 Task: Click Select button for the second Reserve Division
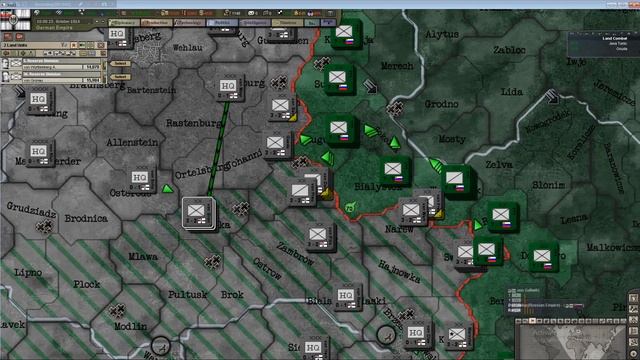coord(120,77)
